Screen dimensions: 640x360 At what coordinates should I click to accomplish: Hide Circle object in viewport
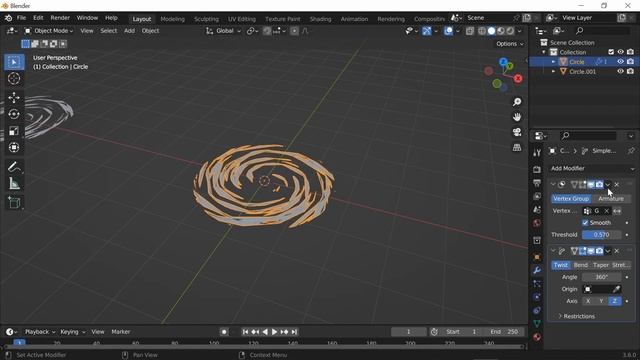[x=620, y=62]
